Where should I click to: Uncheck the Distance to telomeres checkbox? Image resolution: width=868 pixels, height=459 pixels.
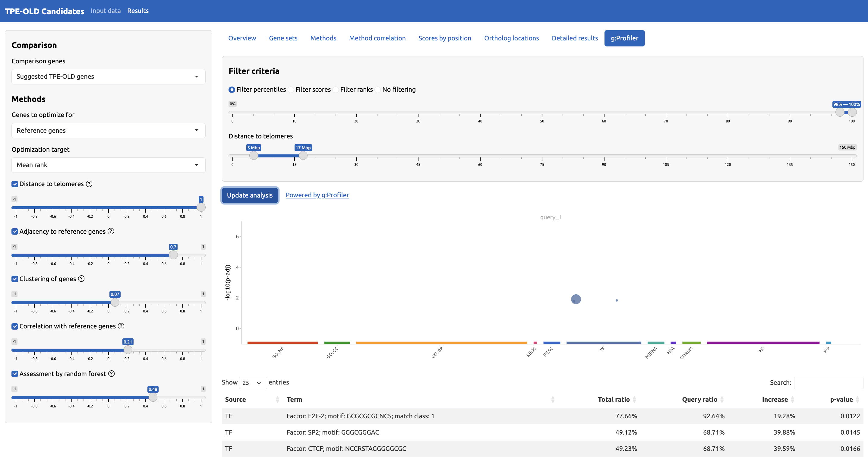[x=15, y=184]
